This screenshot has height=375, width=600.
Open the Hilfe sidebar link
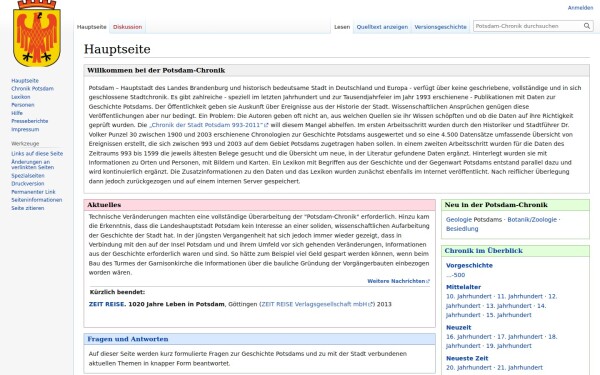17,113
